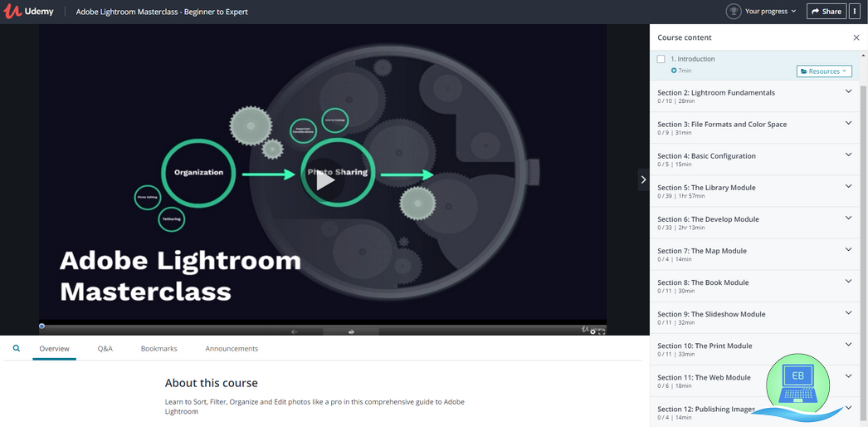Click the 0 / 33 | 2hr 13min text

[x=681, y=228]
